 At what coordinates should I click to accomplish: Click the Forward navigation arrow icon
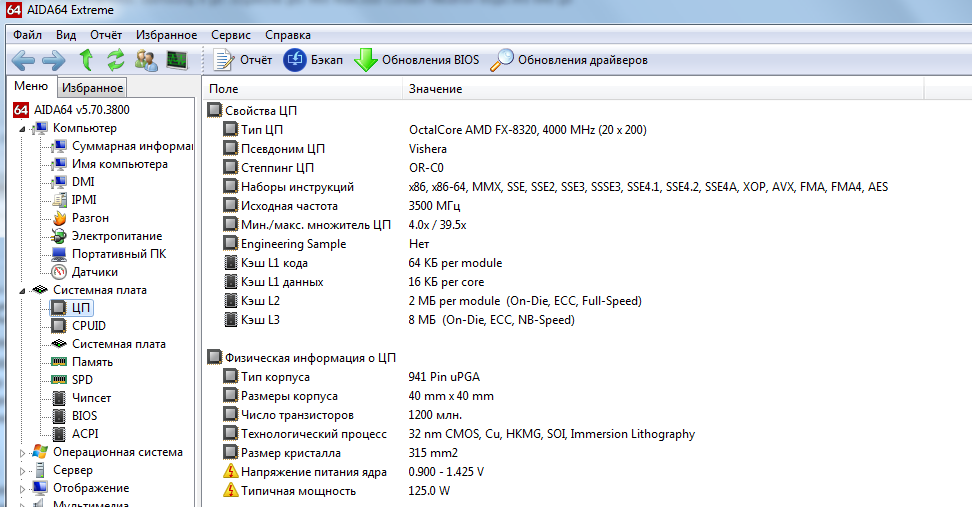[x=54, y=60]
